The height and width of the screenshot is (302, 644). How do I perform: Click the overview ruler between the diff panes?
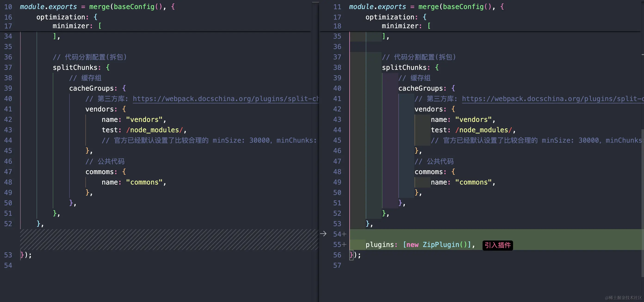point(315,150)
